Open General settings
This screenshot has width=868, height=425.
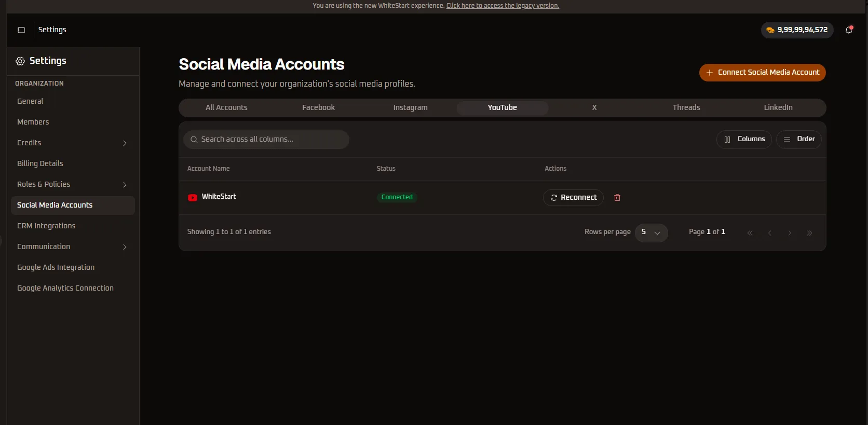coord(73,102)
